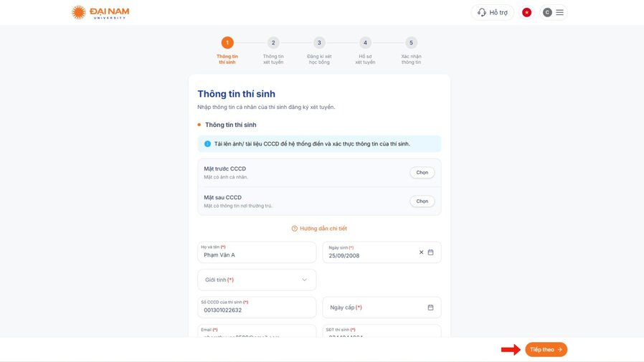Click the blue info icon in notice
The image size is (644, 362).
[207, 143]
